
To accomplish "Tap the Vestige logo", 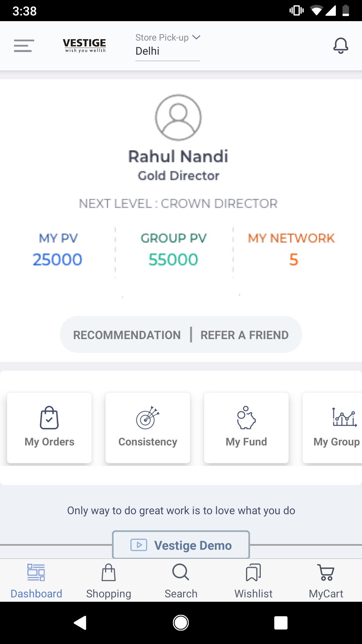I will (84, 45).
